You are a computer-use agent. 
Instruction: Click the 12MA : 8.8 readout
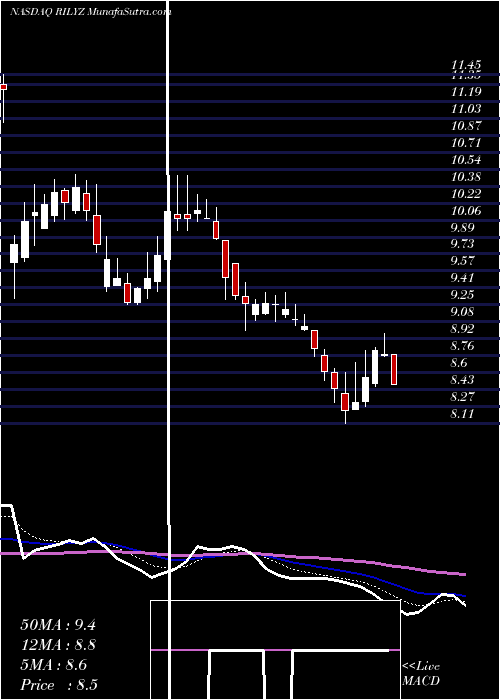(x=58, y=645)
